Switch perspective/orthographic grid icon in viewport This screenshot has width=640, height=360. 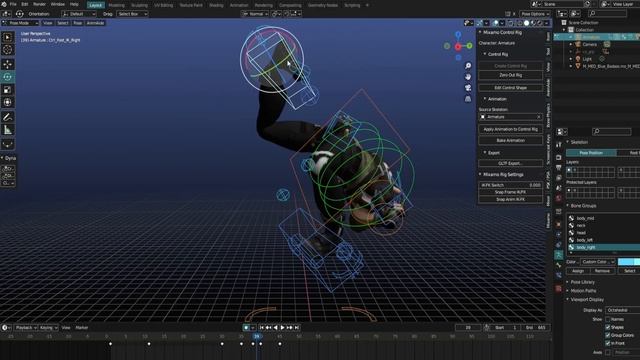coord(468,99)
